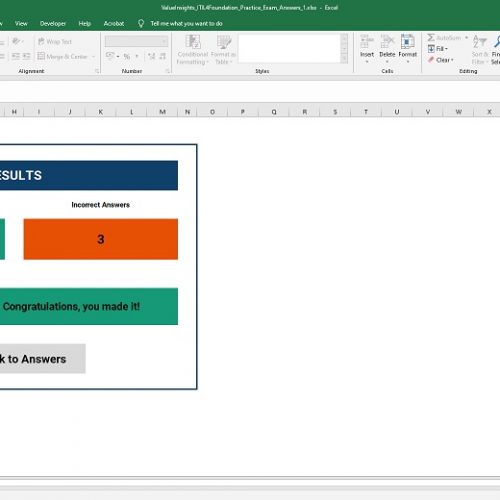This screenshot has height=500, width=500.
Task: Click the Conditional Formatting icon
Action: pos(193,42)
